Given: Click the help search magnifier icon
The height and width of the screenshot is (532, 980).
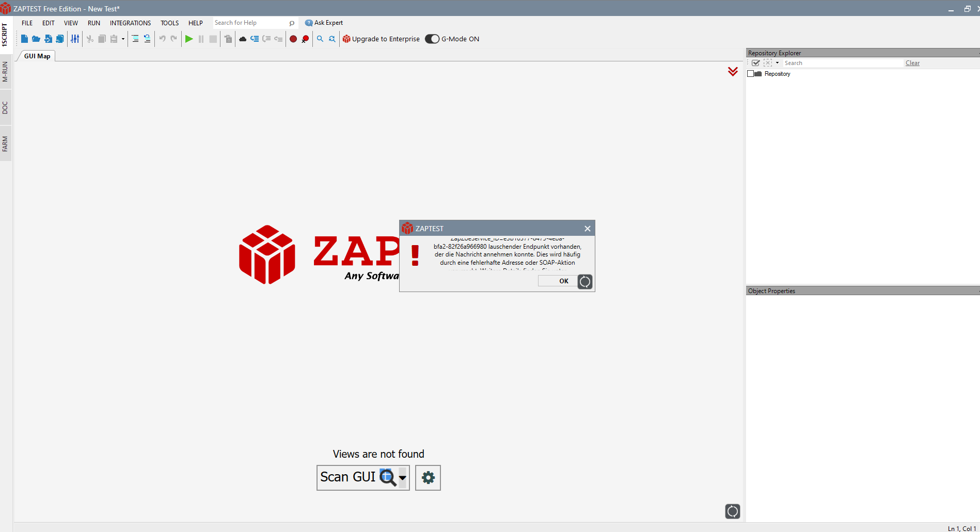Looking at the screenshot, I should point(292,23).
